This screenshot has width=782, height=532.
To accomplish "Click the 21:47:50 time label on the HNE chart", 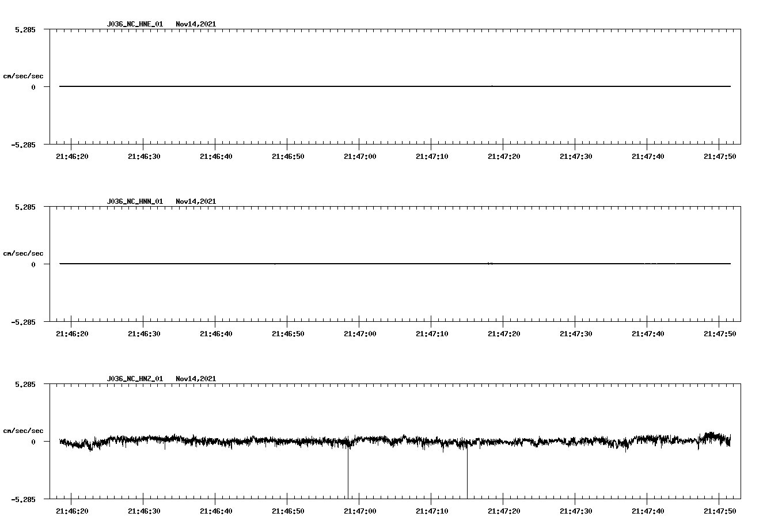I will pyautogui.click(x=720, y=157).
